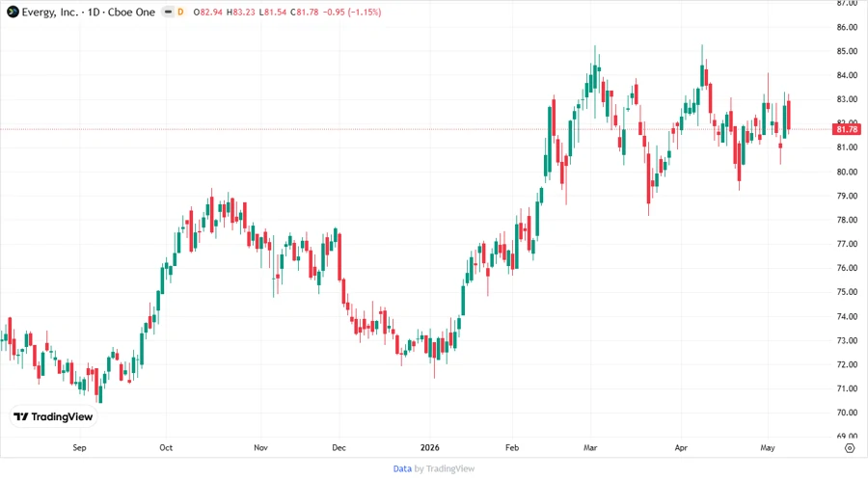Click the change value −0.95 (−1.15%)
868x480 pixels.
(x=352, y=12)
